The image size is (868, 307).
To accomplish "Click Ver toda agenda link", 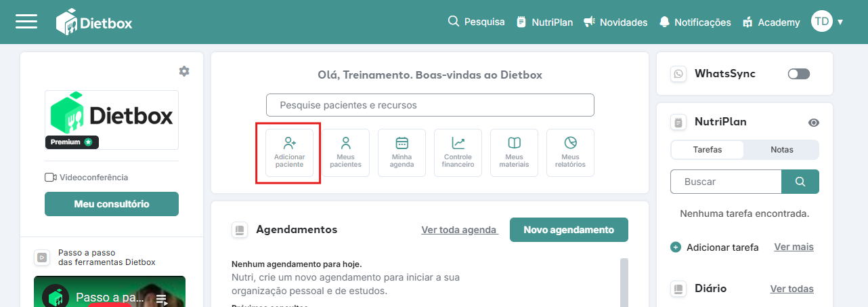I will click(460, 230).
